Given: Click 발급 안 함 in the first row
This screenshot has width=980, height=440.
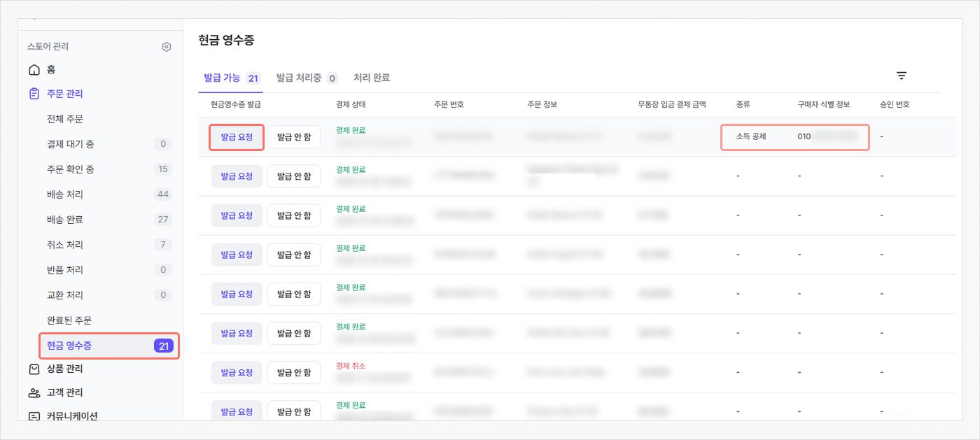Looking at the screenshot, I should tap(294, 137).
